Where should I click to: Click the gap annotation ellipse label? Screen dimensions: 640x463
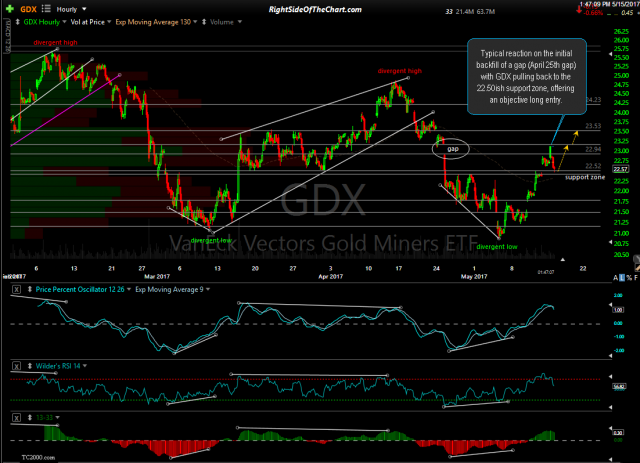[451, 149]
